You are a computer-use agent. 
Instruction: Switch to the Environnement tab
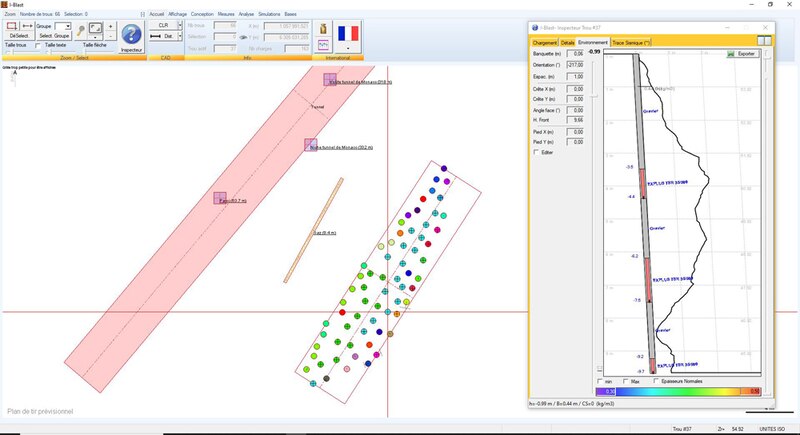[593, 42]
